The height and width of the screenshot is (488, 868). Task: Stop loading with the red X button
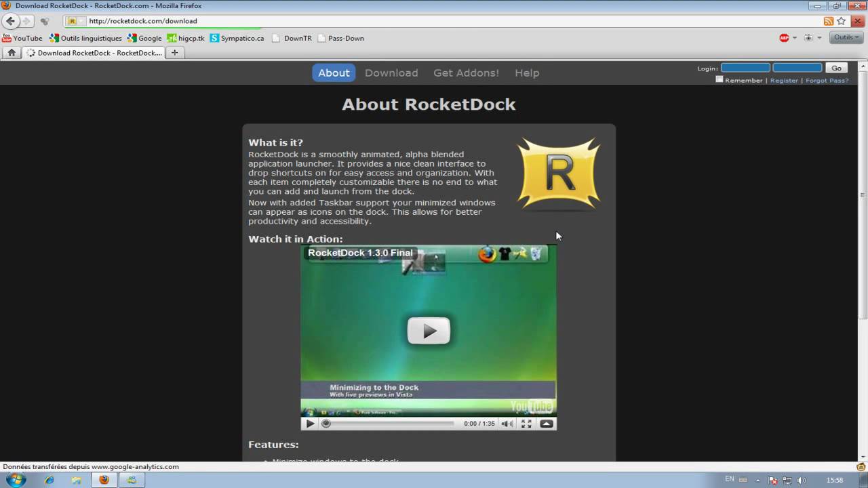pos(859,21)
